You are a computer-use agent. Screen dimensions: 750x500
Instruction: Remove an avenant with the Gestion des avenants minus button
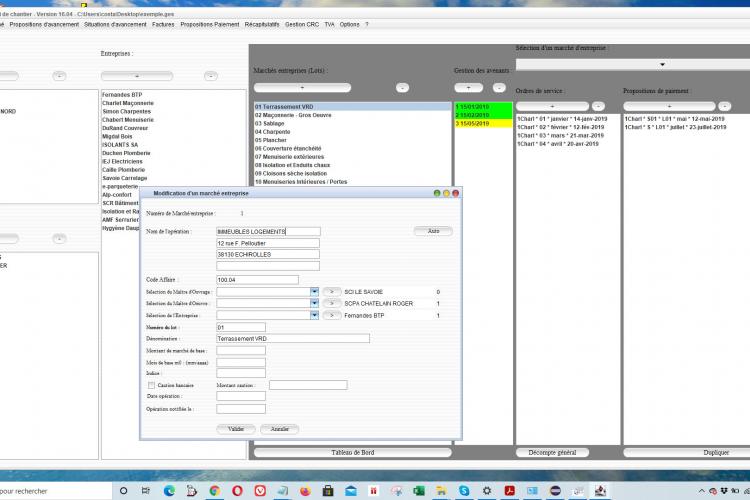point(499,88)
